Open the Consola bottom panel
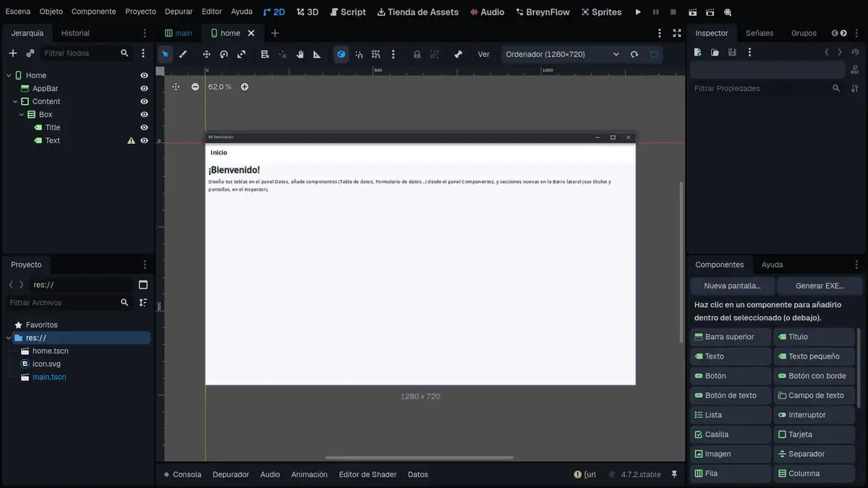The width and height of the screenshot is (868, 488). click(182, 474)
